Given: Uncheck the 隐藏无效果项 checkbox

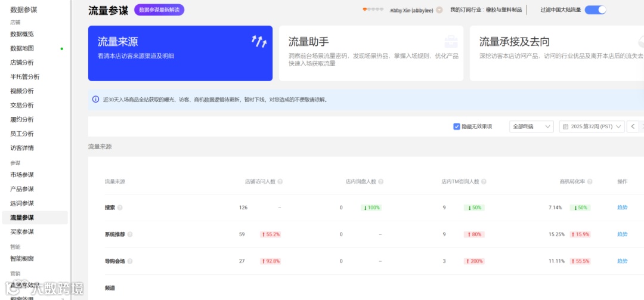Looking at the screenshot, I should point(456,126).
